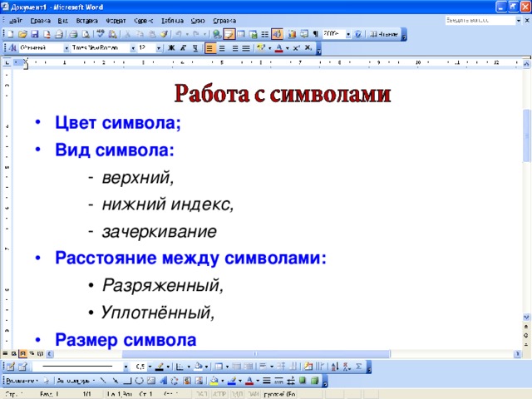This screenshot has height=399, width=532.
Task: Open the Table menu
Action: [172, 21]
